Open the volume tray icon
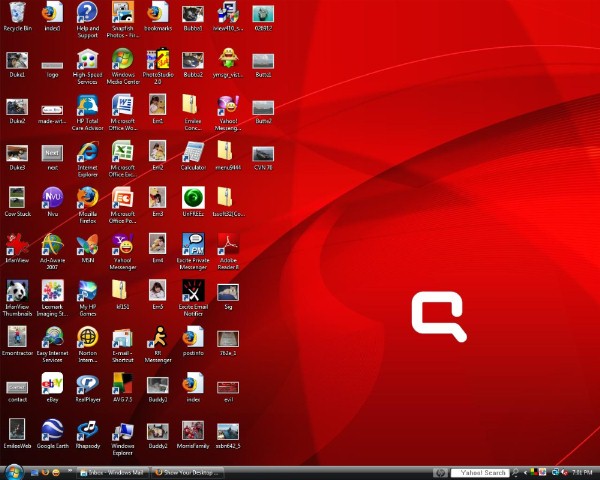Viewport: 600px width, 480px height. (x=564, y=473)
